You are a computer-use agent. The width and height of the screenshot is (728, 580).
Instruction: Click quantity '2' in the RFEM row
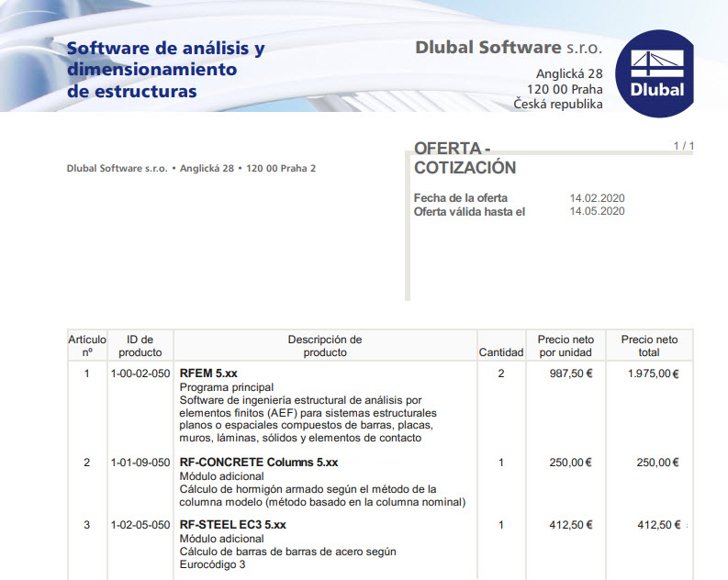pyautogui.click(x=501, y=374)
